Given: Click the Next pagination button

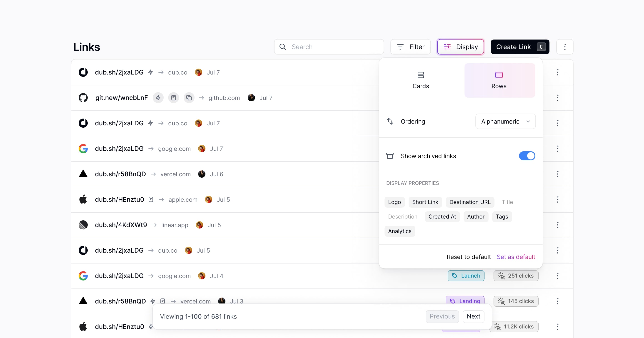Looking at the screenshot, I should (x=474, y=316).
